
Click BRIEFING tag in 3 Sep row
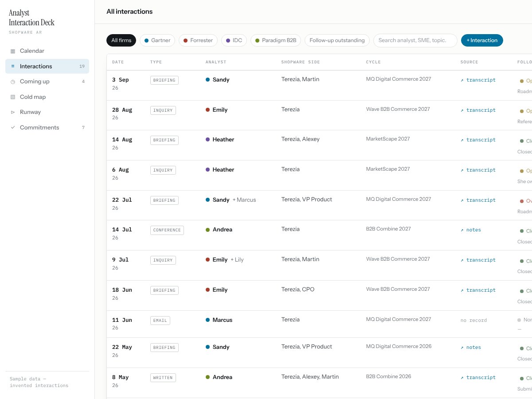click(164, 80)
